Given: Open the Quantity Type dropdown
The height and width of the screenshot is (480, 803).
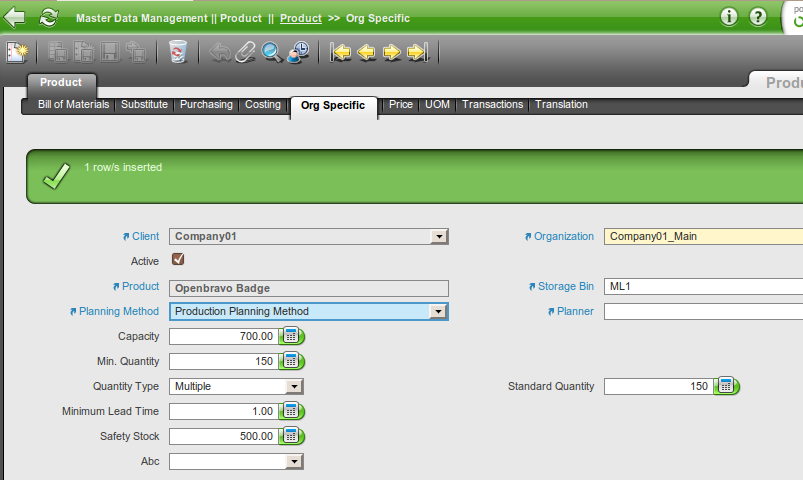Looking at the screenshot, I should (x=294, y=387).
